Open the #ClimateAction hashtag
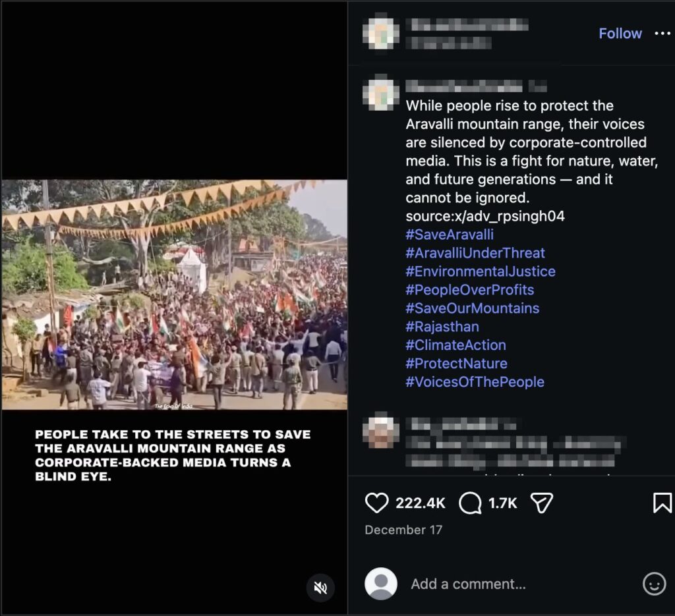The image size is (675, 616). pyautogui.click(x=456, y=345)
